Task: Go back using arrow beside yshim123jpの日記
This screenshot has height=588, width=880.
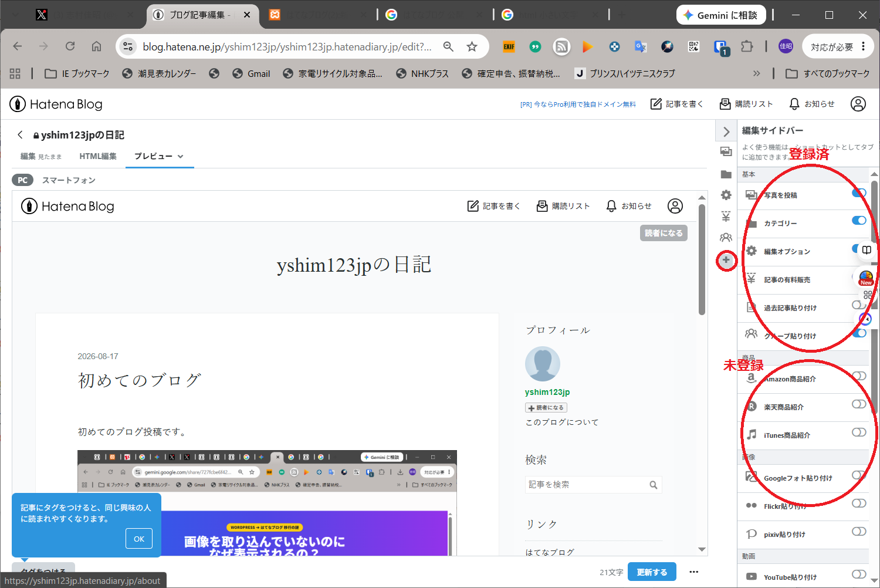Action: tap(20, 135)
